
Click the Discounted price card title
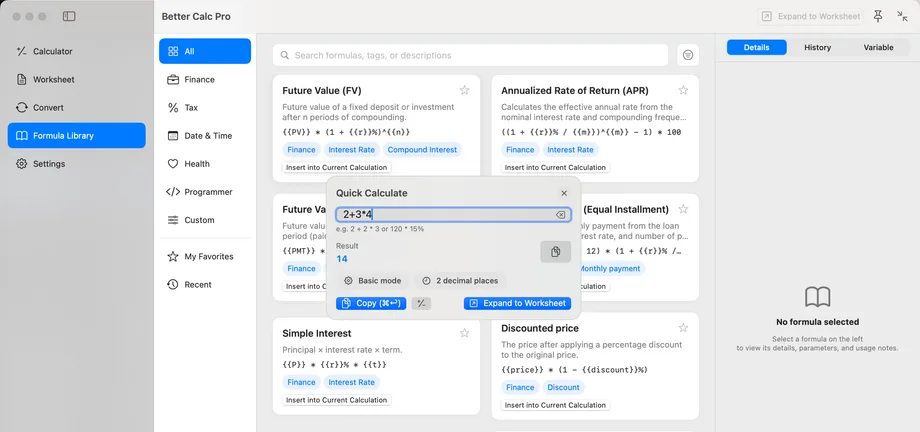coord(540,328)
